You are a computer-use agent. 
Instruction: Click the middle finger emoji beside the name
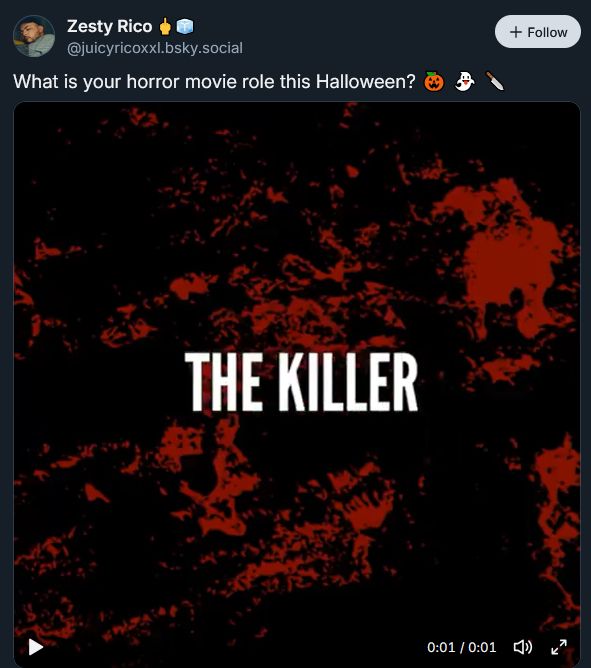click(x=165, y=26)
